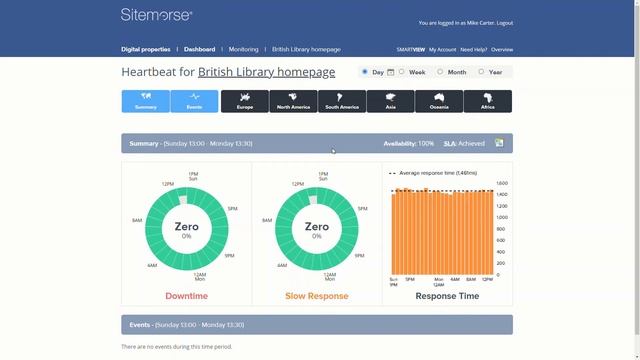Select the Africa region button
The height and width of the screenshot is (360, 640).
[x=488, y=101]
